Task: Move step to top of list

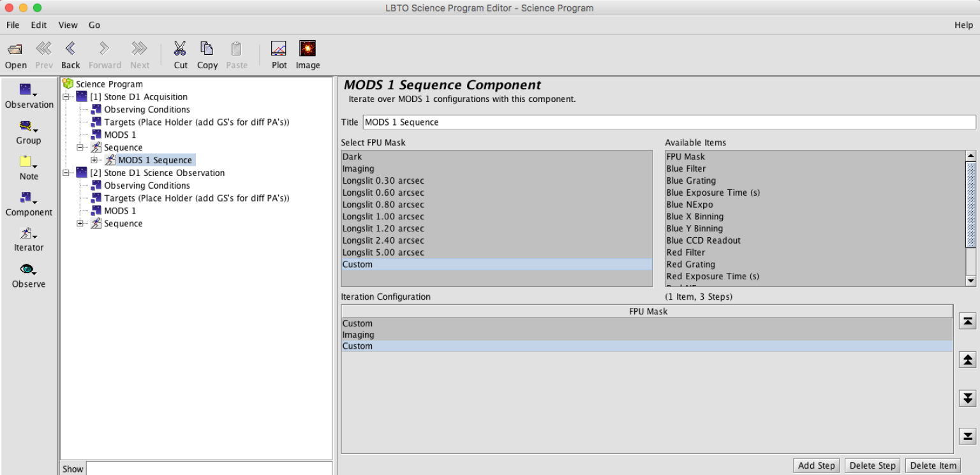Action: 968,321
